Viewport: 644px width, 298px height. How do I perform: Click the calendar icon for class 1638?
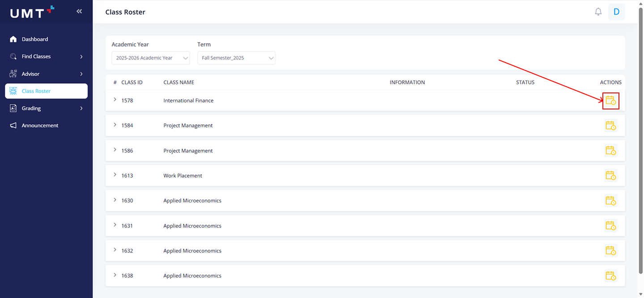pos(610,276)
